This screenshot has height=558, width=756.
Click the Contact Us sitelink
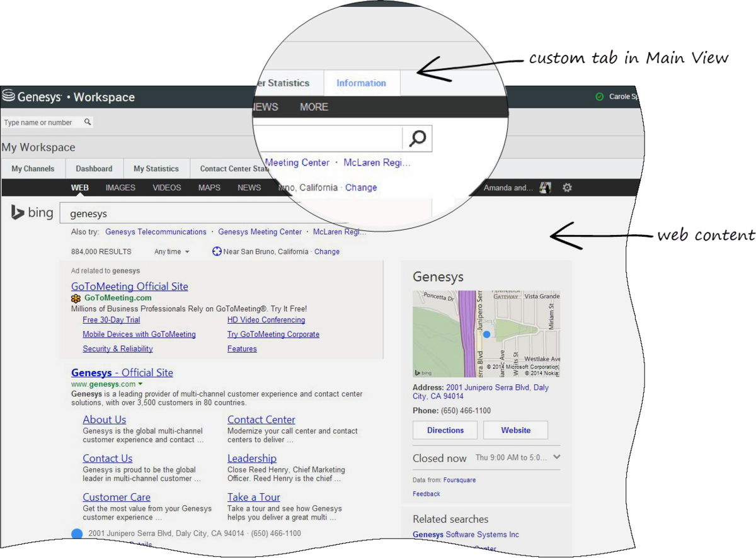point(108,458)
